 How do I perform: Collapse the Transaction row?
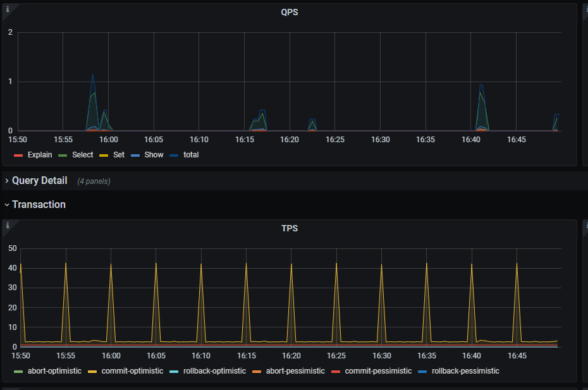38,205
